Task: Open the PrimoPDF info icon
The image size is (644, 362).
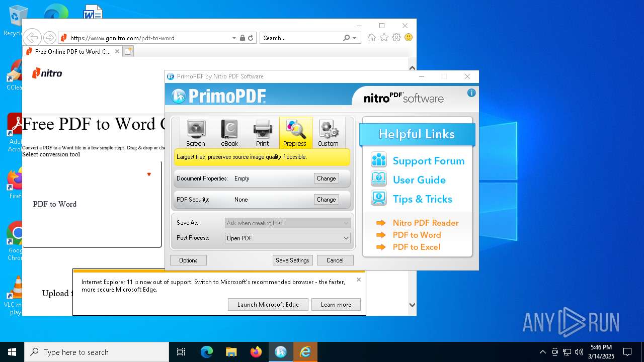Action: (471, 93)
